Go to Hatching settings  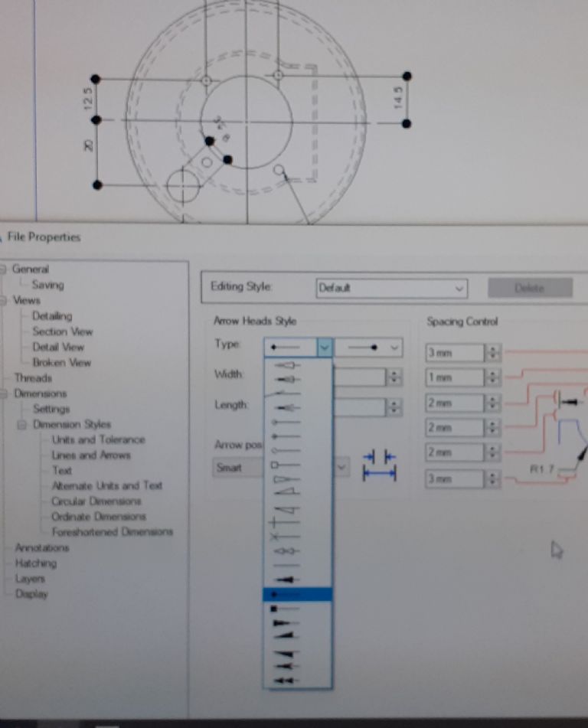pyautogui.click(x=36, y=563)
